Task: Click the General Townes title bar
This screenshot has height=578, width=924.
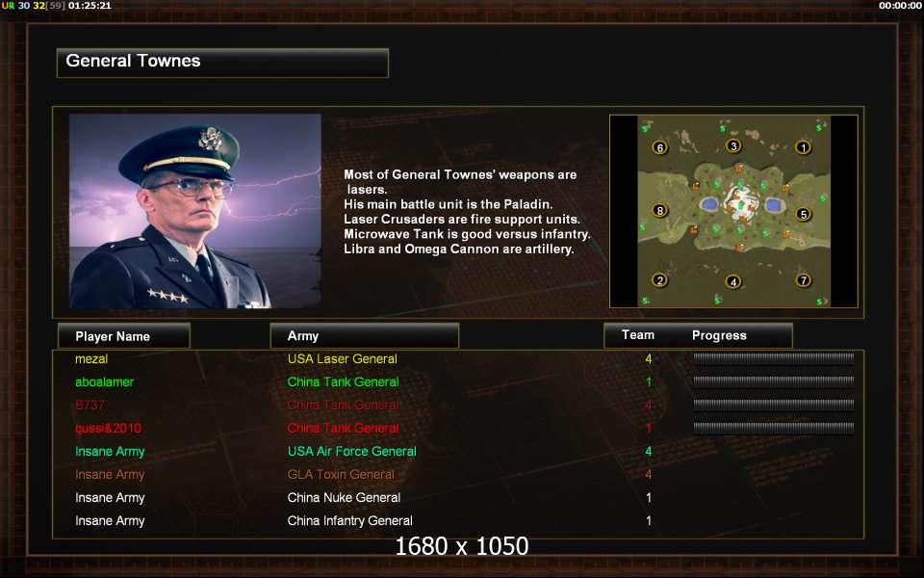Action: pyautogui.click(x=222, y=63)
